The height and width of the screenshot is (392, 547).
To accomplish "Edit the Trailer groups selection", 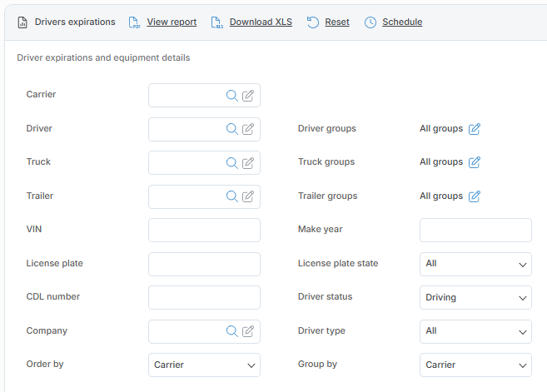I will click(x=475, y=196).
